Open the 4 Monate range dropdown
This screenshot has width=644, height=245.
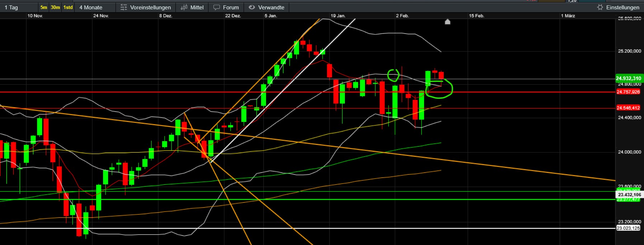pyautogui.click(x=95, y=7)
